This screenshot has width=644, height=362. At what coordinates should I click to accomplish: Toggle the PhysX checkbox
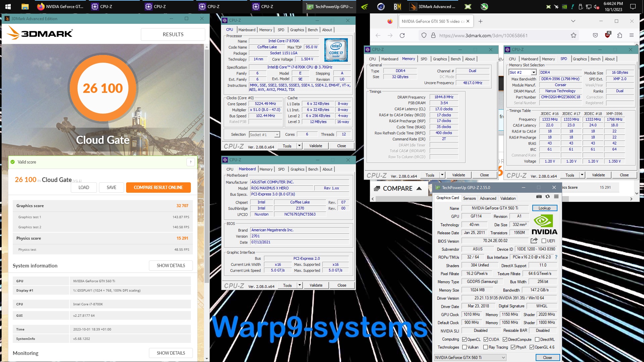[x=513, y=347]
